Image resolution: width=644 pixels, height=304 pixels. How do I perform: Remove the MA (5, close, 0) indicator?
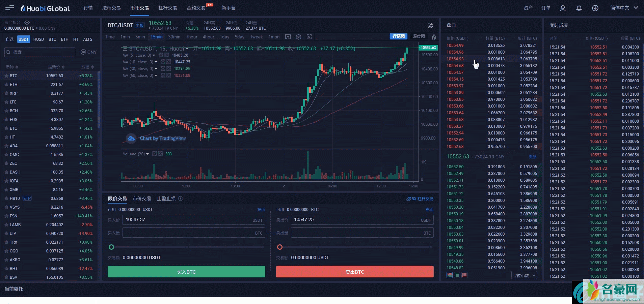(167, 55)
